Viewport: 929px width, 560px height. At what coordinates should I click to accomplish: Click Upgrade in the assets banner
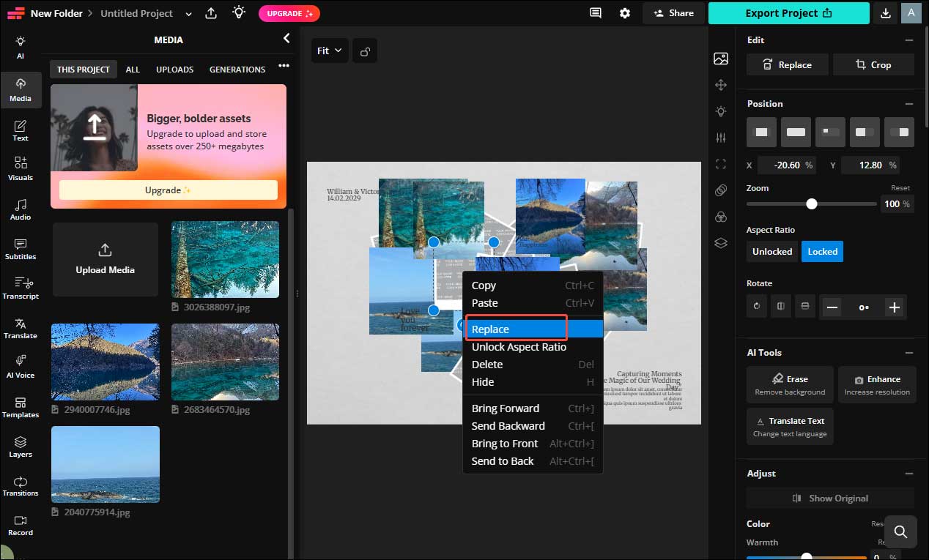169,190
